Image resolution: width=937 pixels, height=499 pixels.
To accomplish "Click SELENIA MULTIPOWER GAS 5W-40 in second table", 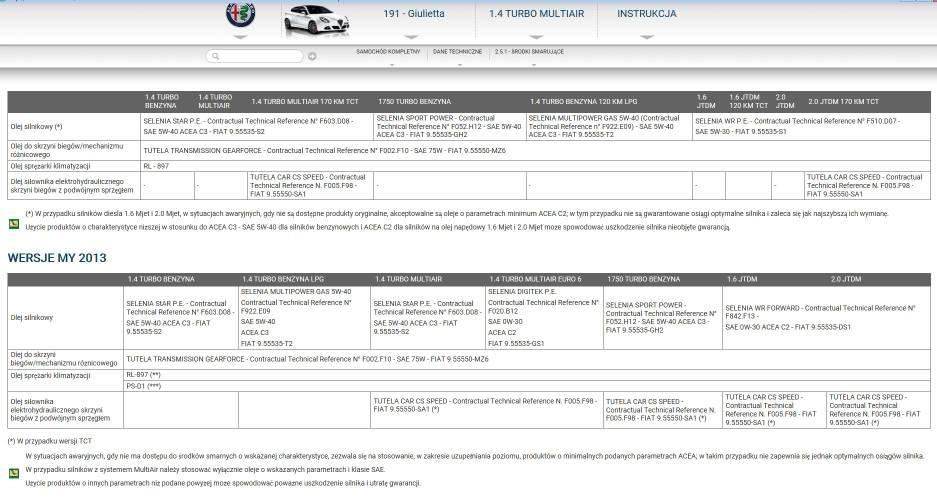I will click(296, 292).
